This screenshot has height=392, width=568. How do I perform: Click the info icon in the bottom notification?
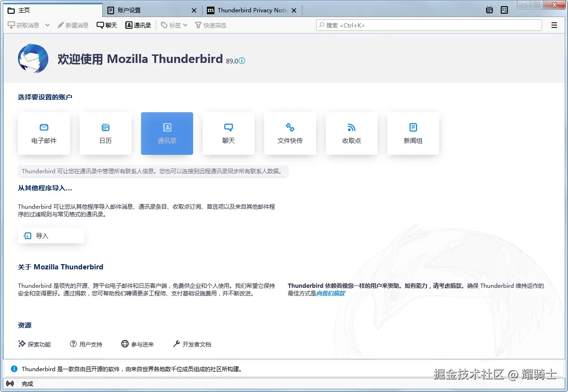tap(14, 369)
